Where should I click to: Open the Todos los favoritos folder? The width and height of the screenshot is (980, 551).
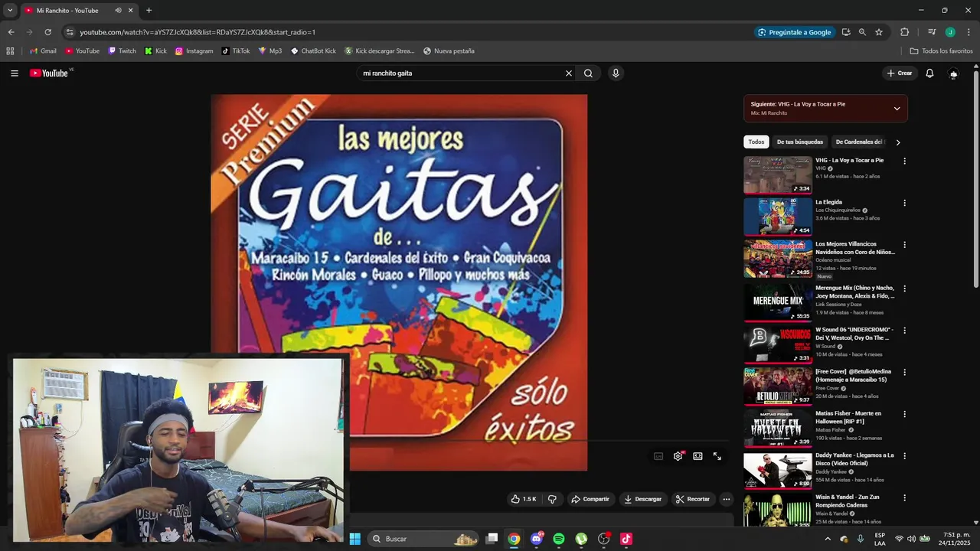click(941, 51)
